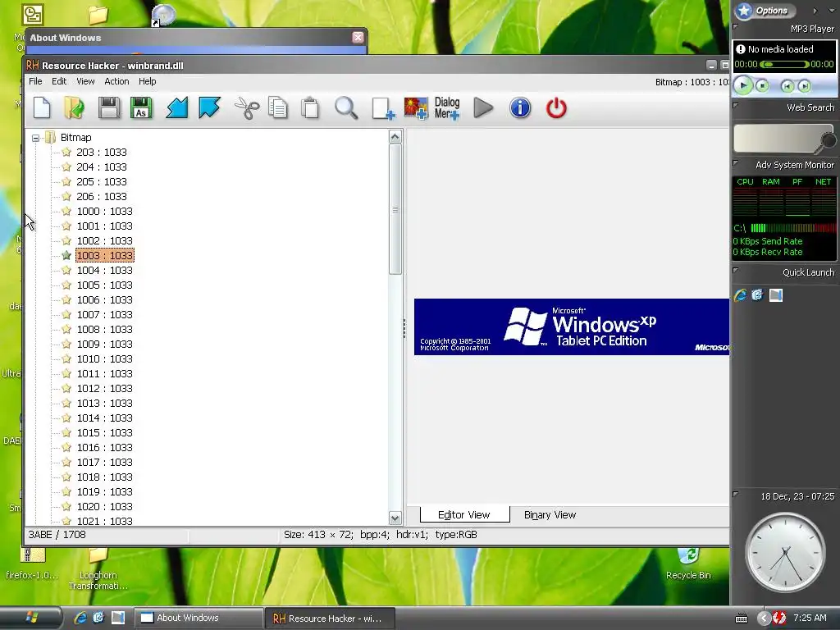This screenshot has width=840, height=630.
Task: Copy using the two-pages icon
Action: pyautogui.click(x=278, y=107)
